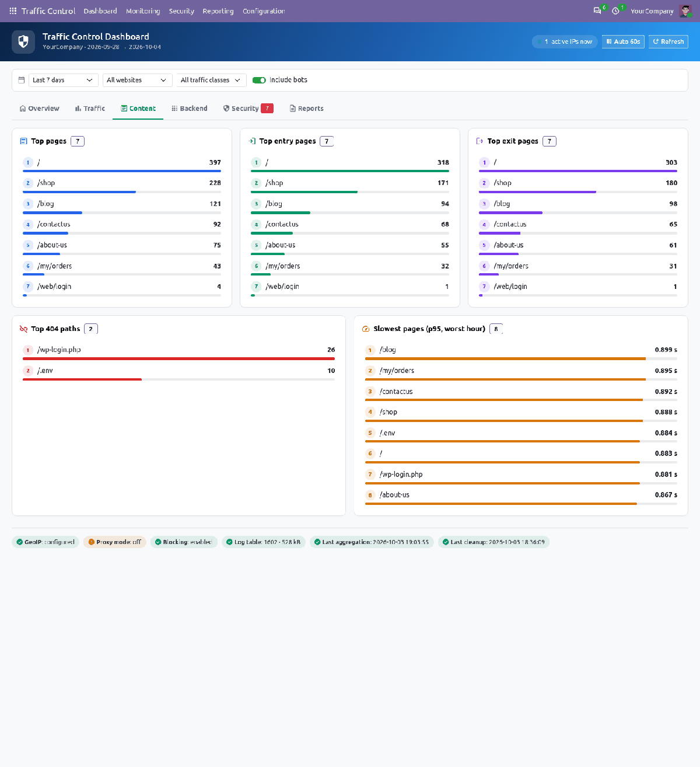Click the /.env row in Top 404 paths
The height and width of the screenshot is (767, 700).
pyautogui.click(x=178, y=373)
